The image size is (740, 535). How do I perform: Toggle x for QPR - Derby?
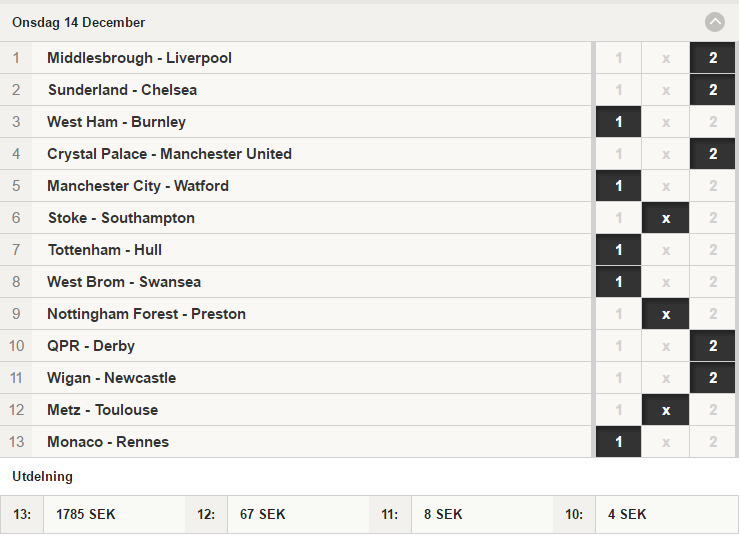pos(665,346)
